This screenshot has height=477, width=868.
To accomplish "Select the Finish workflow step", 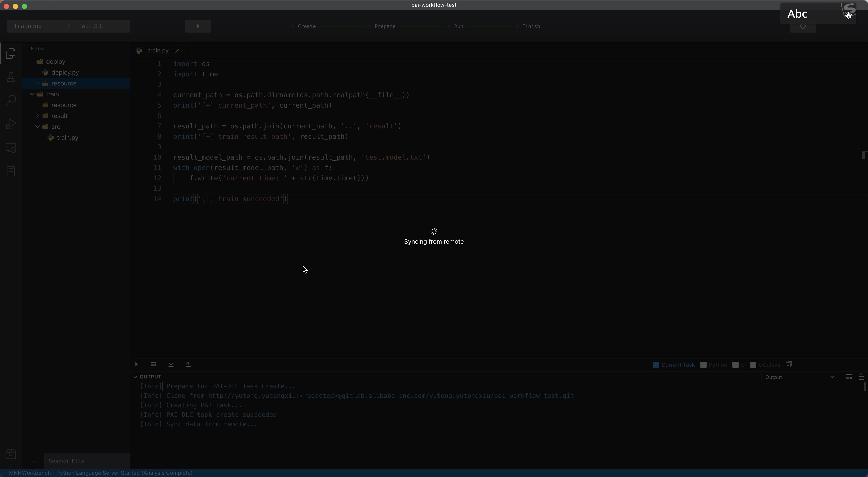I will [x=531, y=26].
